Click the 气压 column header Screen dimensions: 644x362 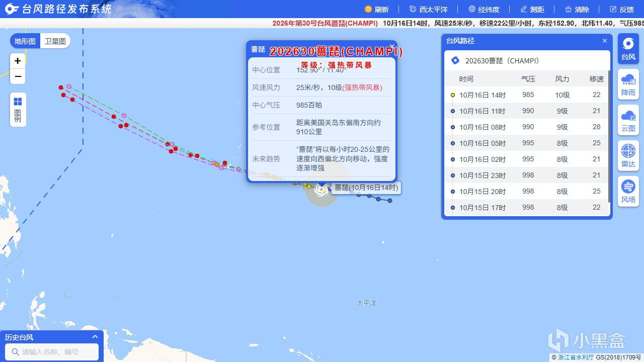pos(528,79)
